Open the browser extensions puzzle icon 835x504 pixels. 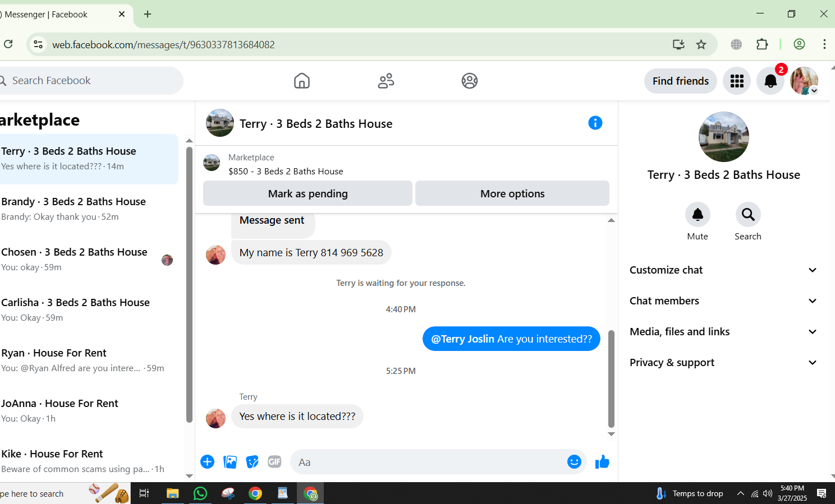click(762, 44)
